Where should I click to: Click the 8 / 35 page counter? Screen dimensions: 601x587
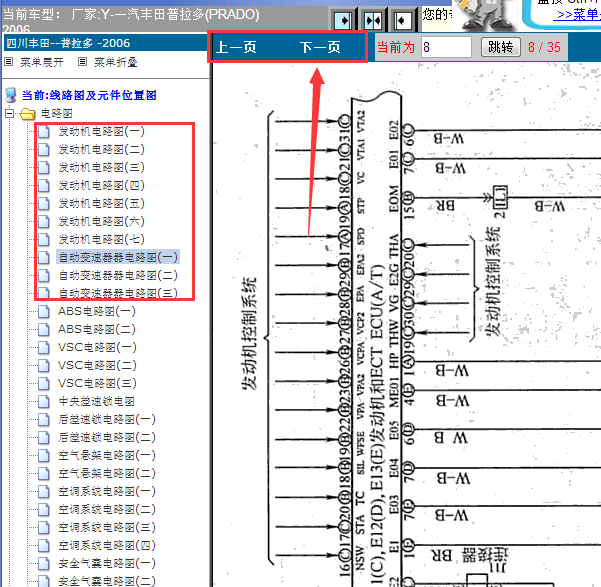[x=544, y=47]
